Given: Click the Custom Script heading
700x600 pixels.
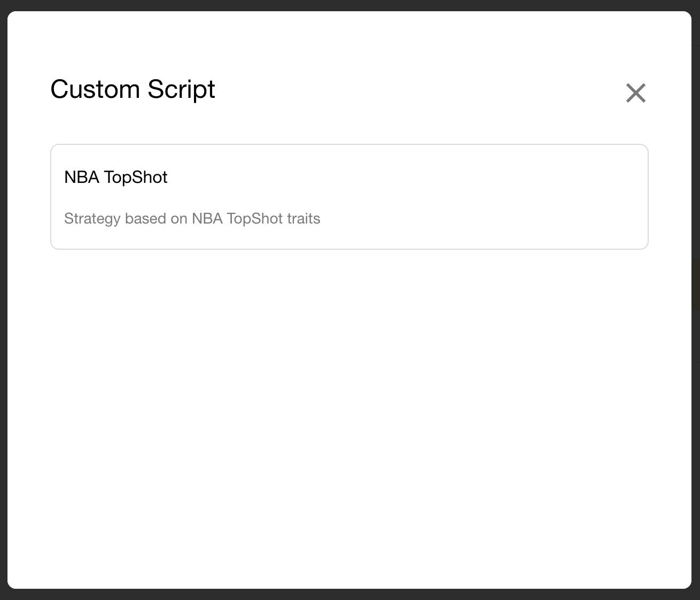Looking at the screenshot, I should (x=133, y=89).
